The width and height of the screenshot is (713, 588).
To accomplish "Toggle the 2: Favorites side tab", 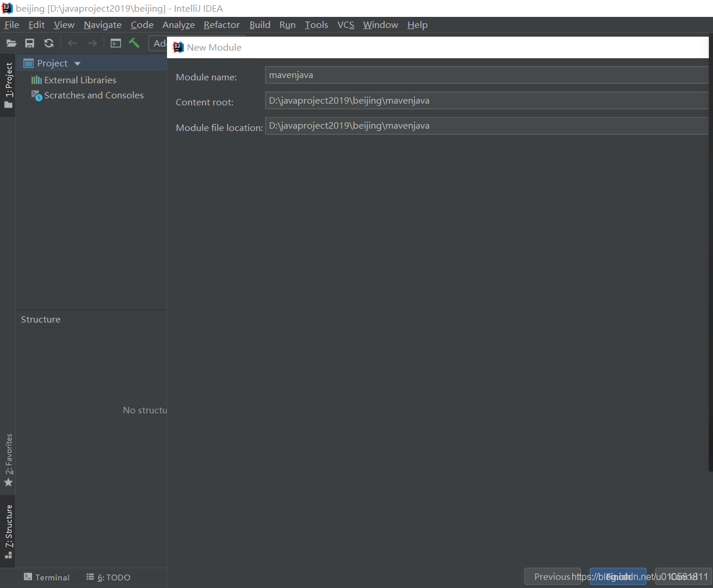I will pyautogui.click(x=8, y=461).
